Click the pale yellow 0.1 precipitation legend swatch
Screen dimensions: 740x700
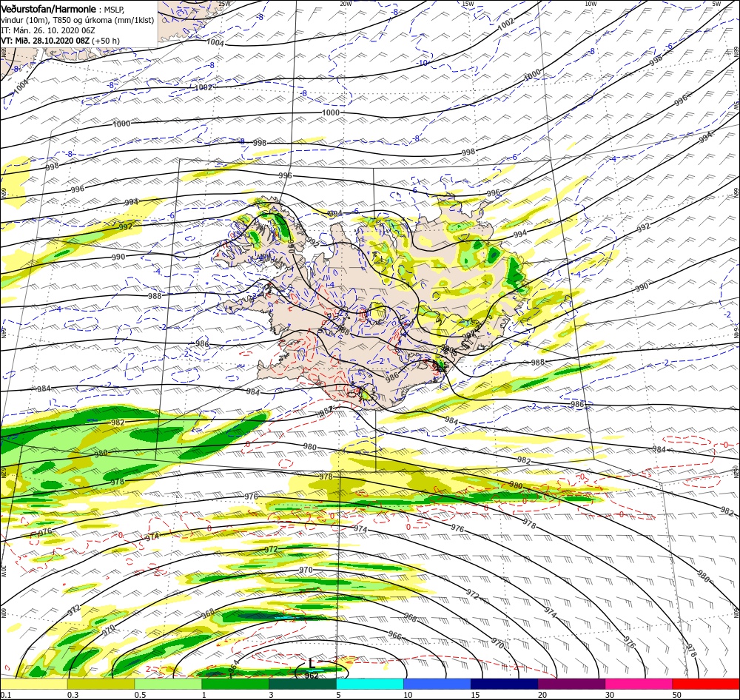(x=33, y=684)
